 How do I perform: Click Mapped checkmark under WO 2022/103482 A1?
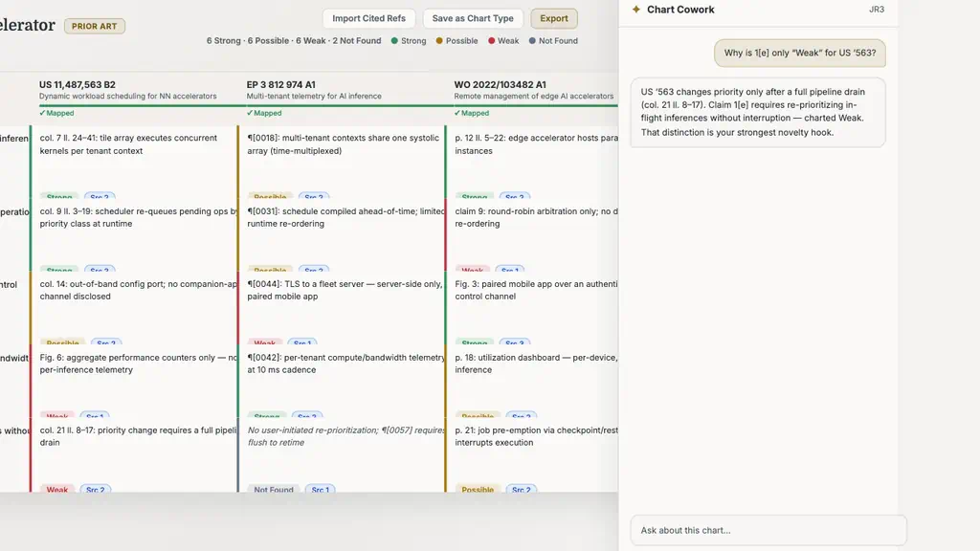coord(457,113)
